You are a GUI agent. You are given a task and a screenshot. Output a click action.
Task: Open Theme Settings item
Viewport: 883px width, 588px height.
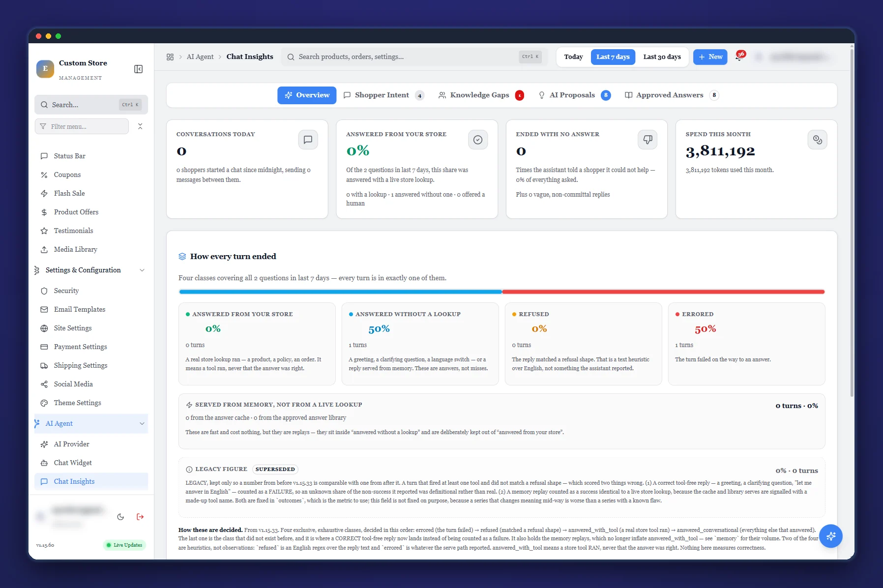pyautogui.click(x=91, y=403)
